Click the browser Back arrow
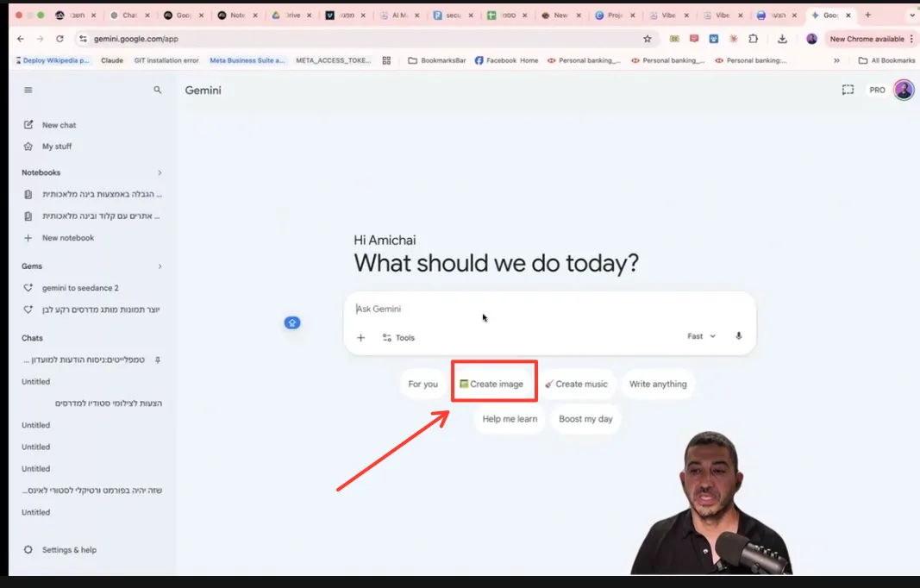 coord(21,39)
